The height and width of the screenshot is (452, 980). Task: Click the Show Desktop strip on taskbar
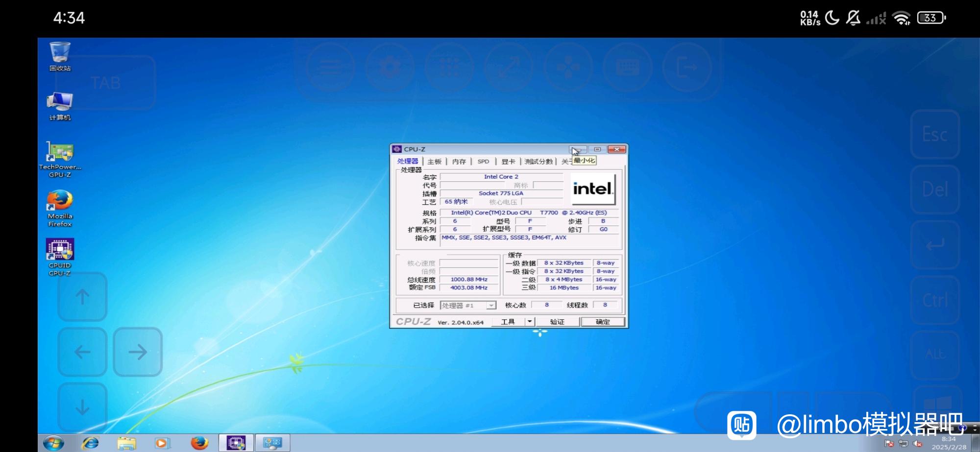tap(975, 443)
